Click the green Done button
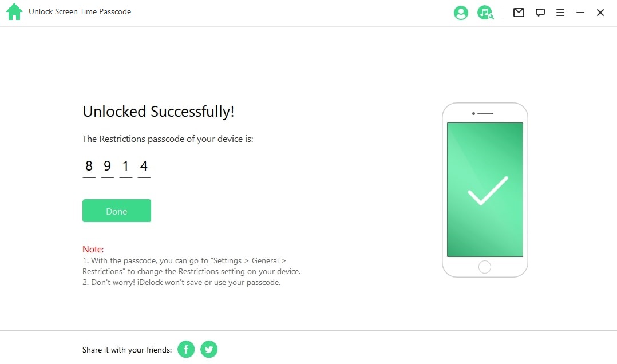The height and width of the screenshot is (364, 617). [x=117, y=211]
